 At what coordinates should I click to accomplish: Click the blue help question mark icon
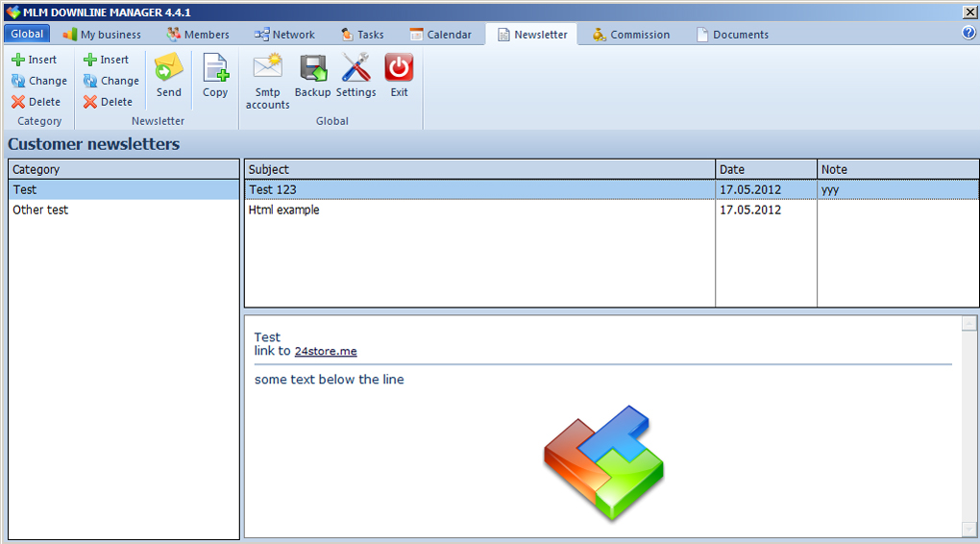coord(968,33)
